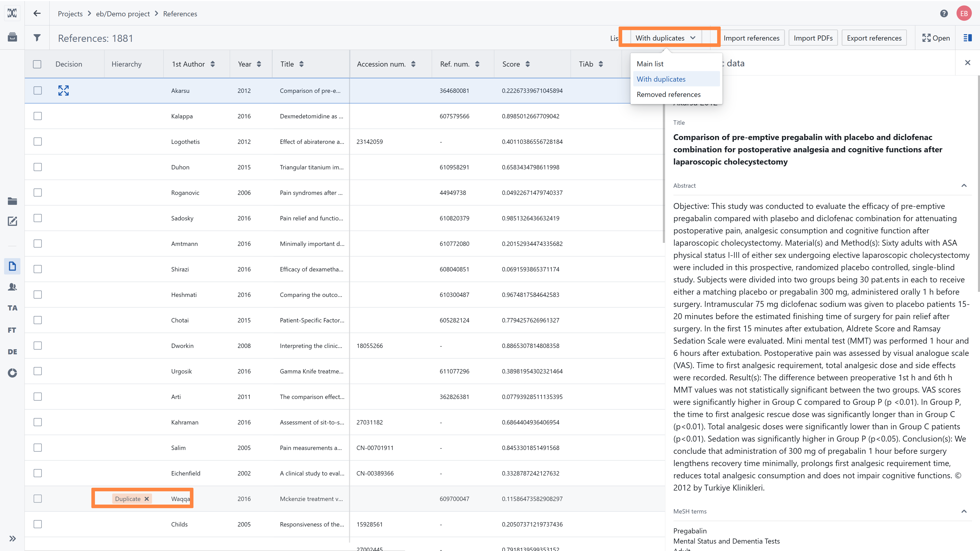Click the expand icon in Akarsu row
This screenshot has height=551, width=980.
click(64, 91)
